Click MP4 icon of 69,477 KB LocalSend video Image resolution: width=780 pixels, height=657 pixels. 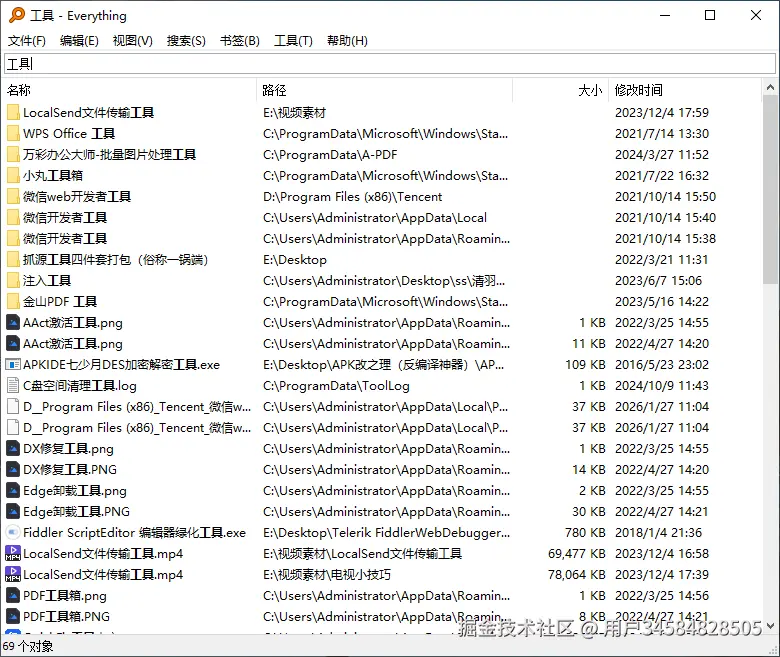click(13, 554)
